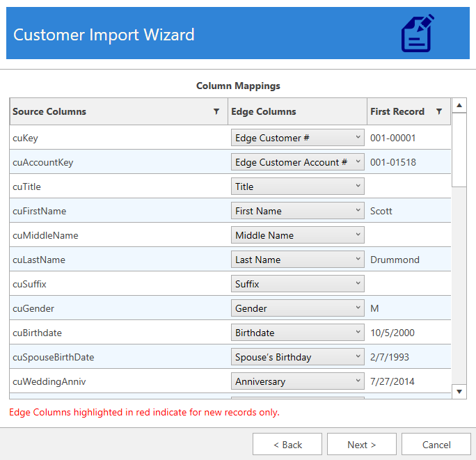This screenshot has height=460, width=476.
Task: Open the Spouse's Birthday mapping dropdown
Action: click(x=297, y=357)
